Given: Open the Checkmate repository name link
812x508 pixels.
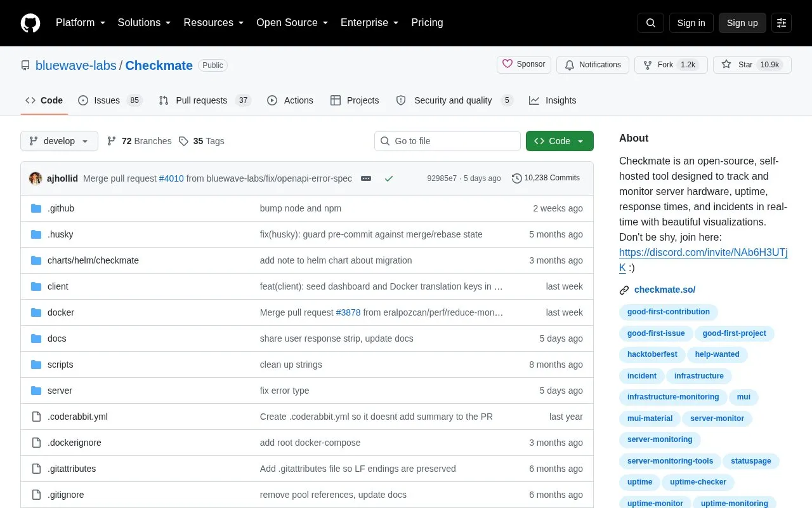Looking at the screenshot, I should tap(159, 65).
